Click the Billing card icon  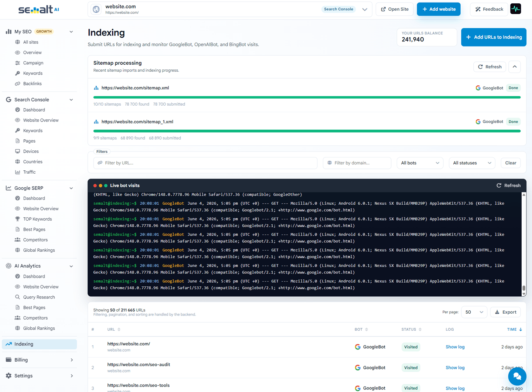pos(8,359)
